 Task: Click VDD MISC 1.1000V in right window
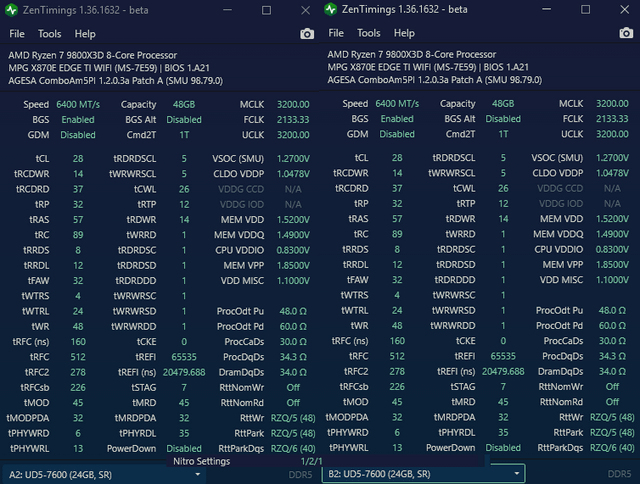(612, 280)
